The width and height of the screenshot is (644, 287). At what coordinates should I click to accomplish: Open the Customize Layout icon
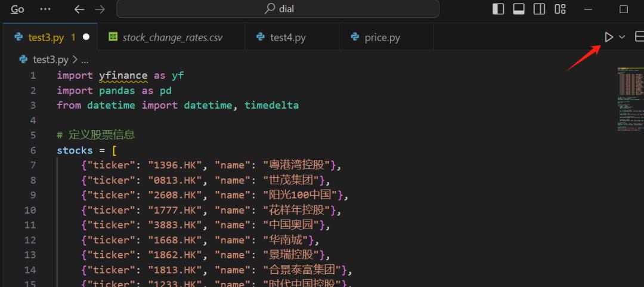(560, 9)
